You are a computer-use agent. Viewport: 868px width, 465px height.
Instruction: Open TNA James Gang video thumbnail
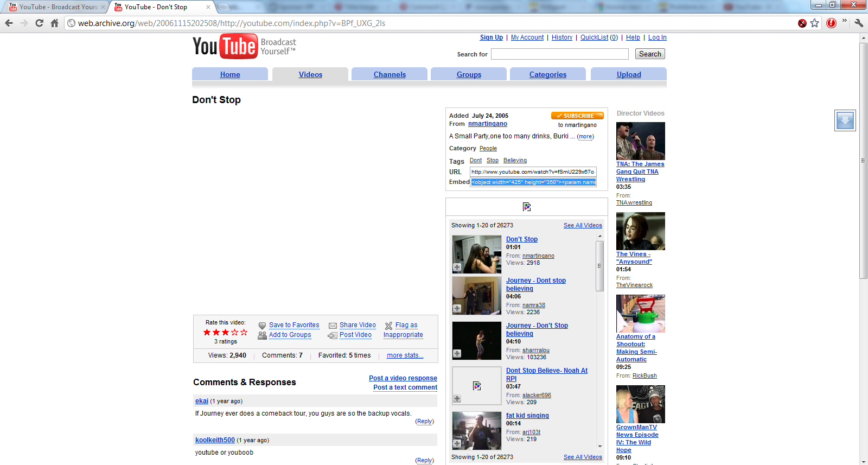(641, 141)
